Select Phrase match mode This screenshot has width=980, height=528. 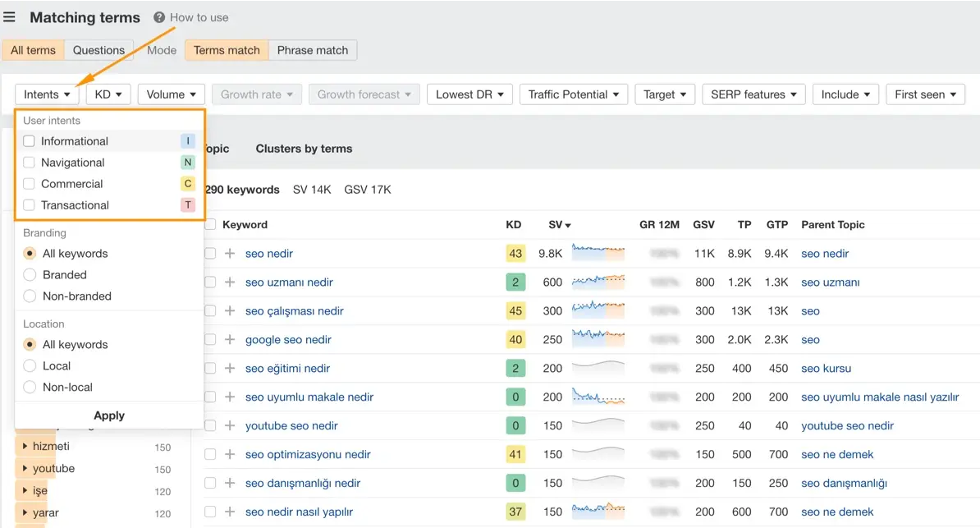(312, 50)
